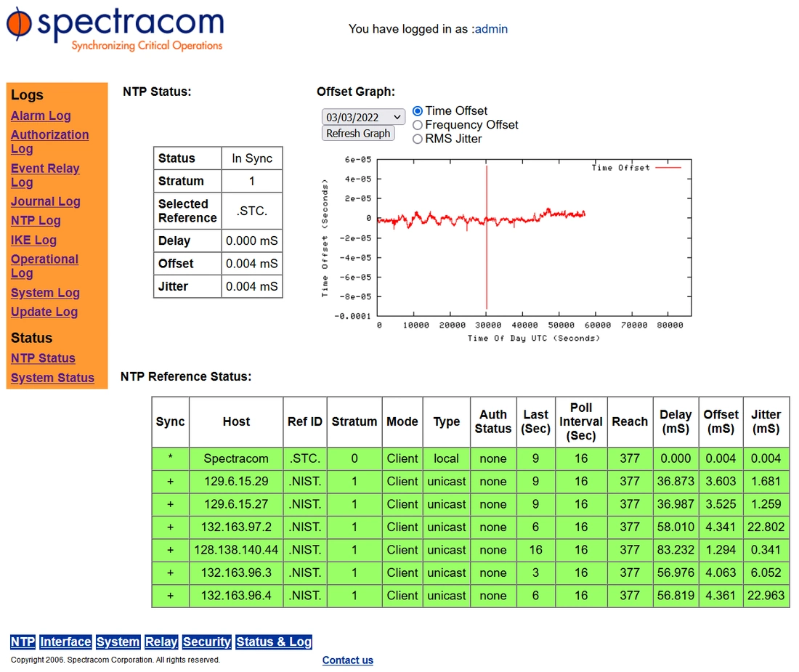Screen dimensions: 799x672
Task: Click the Contact us link
Action: tap(347, 660)
